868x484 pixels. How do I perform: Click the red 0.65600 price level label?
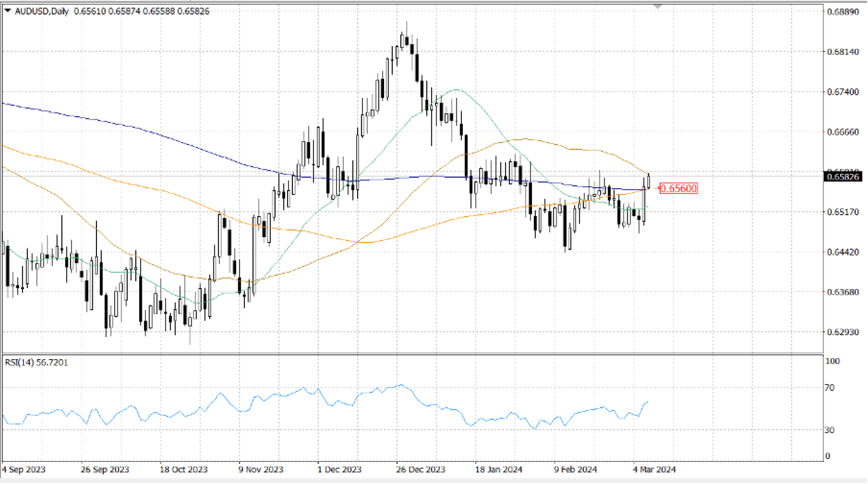point(678,188)
